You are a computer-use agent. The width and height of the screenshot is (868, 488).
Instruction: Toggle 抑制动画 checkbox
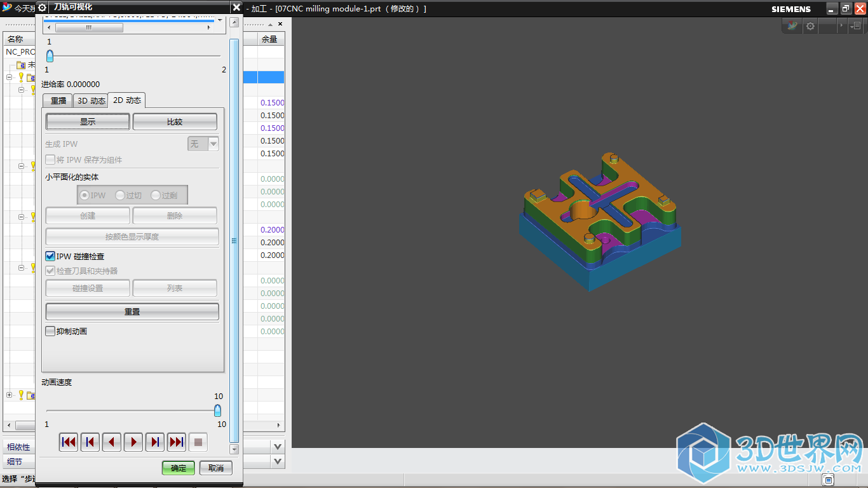coord(50,331)
